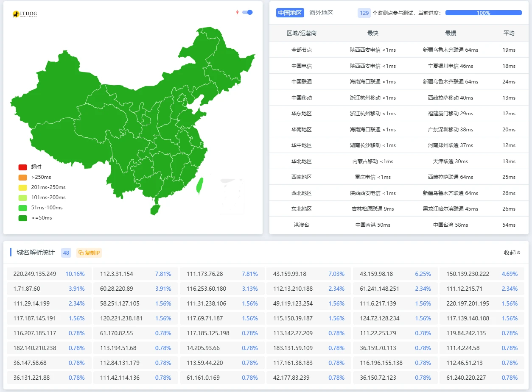Click Taiwan island on the map
This screenshot has height=392, width=532.
pyautogui.click(x=199, y=186)
